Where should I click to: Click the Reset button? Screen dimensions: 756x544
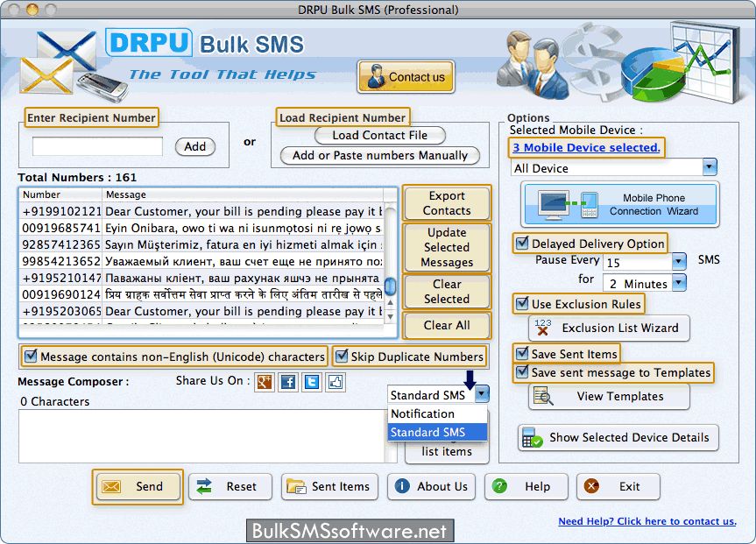pos(230,486)
